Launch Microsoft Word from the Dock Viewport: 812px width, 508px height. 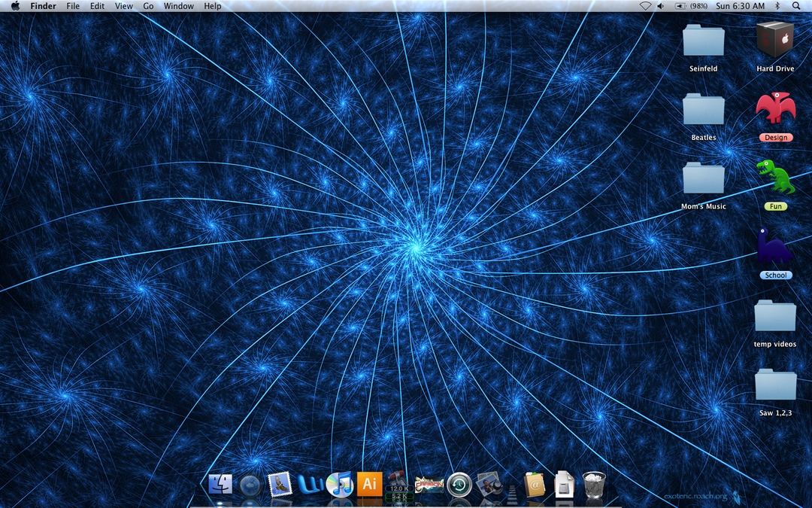311,485
